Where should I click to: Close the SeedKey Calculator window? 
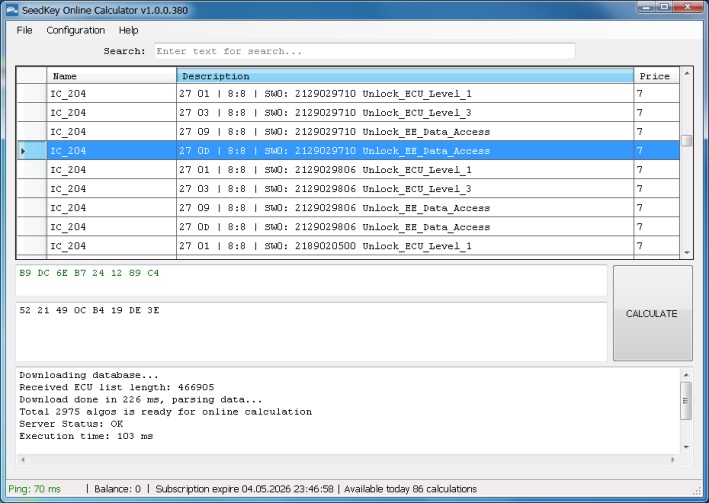coord(688,7)
